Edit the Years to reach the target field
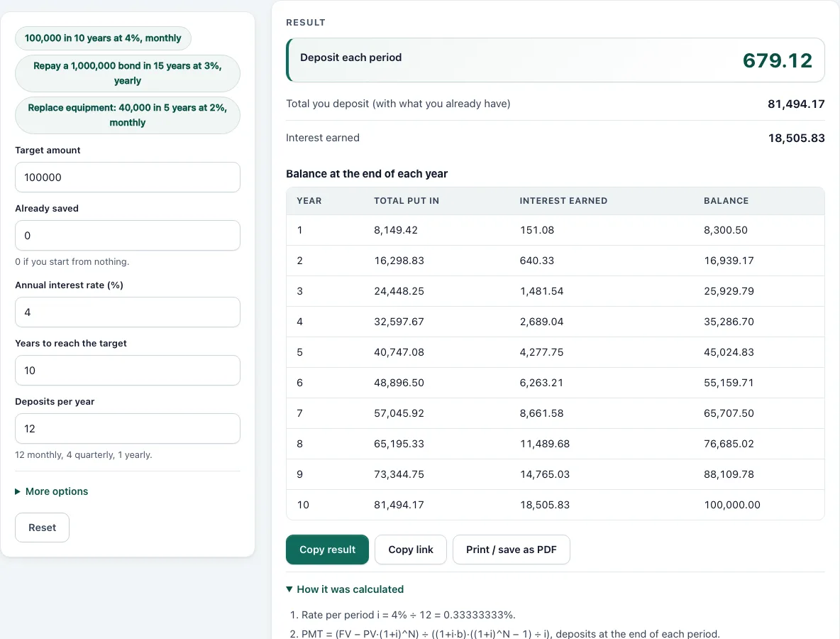The image size is (840, 639). click(x=128, y=371)
